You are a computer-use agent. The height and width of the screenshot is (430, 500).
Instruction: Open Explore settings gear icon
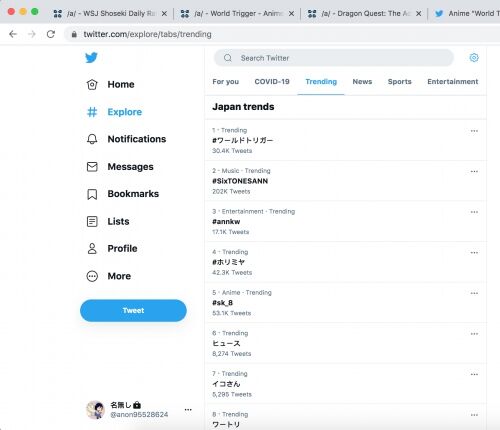(x=474, y=58)
